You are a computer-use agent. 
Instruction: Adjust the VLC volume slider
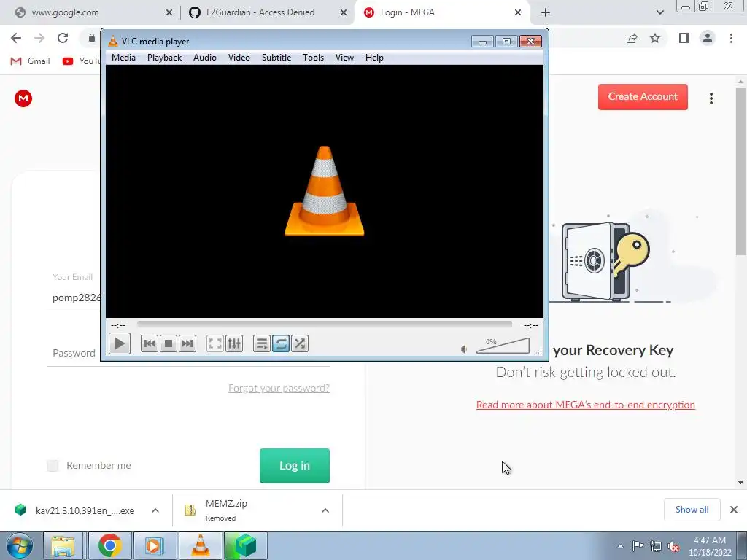503,346
